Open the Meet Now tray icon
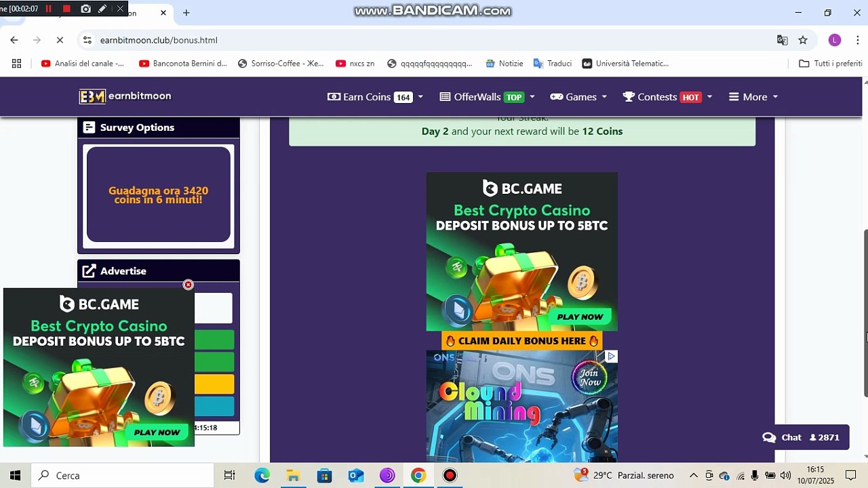Screen dimensions: 868x488 click(x=709, y=476)
